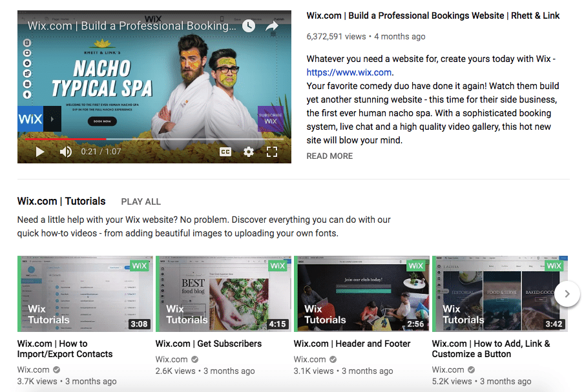Click the 3:08 duration badge
584x392 pixels.
tap(139, 324)
